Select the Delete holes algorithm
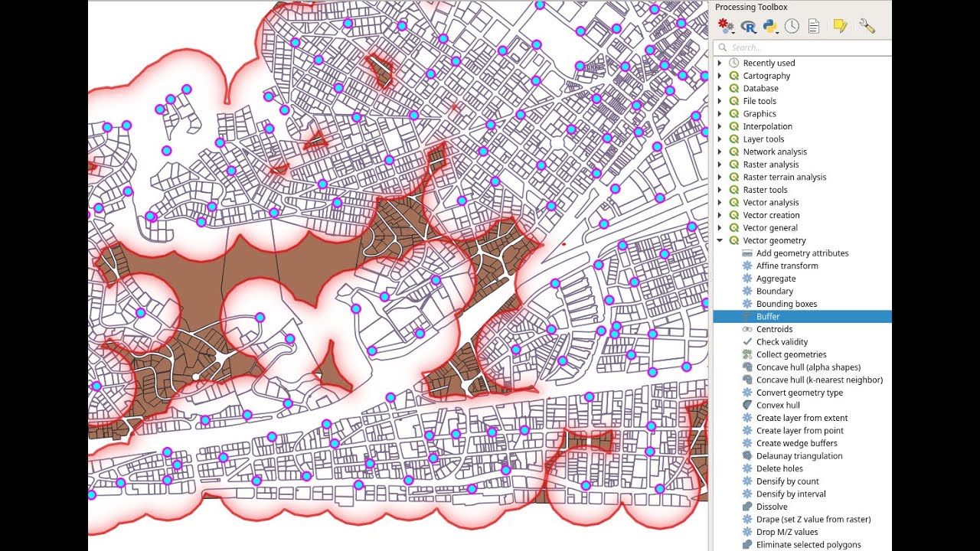Image resolution: width=980 pixels, height=551 pixels. pyautogui.click(x=779, y=468)
